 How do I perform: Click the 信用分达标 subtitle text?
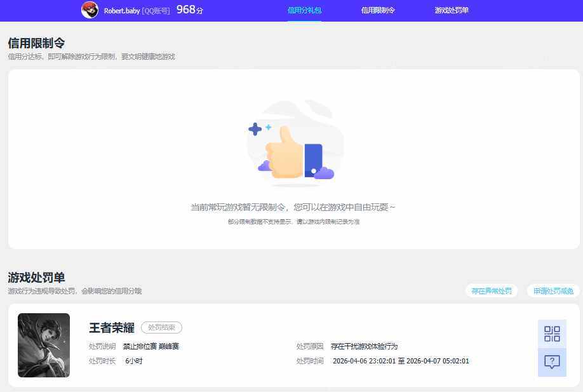tap(91, 57)
